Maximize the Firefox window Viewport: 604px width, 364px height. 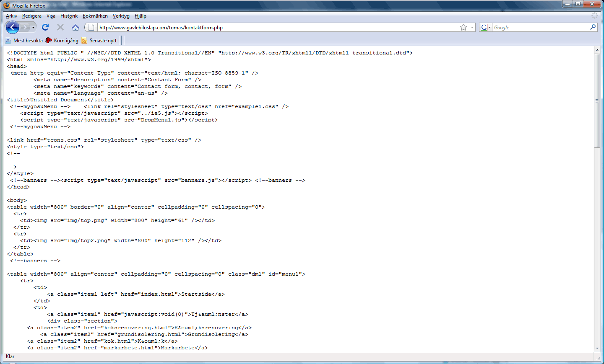[578, 4]
